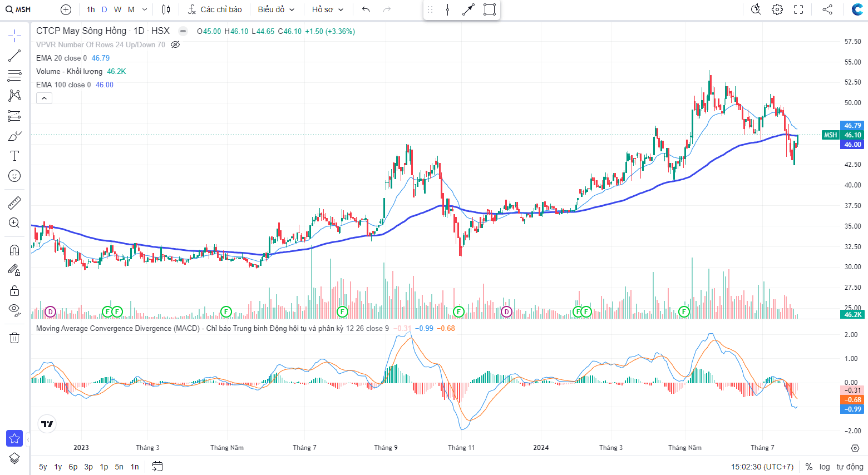Image resolution: width=868 pixels, height=475 pixels.
Task: Select the W weekly timeframe
Action: click(117, 9)
